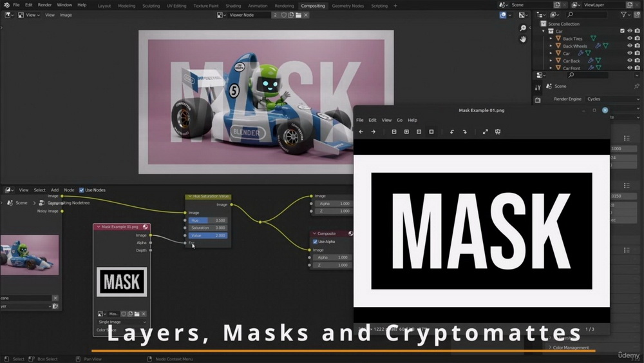
Task: Expand the Car Back object row
Action: 551,61
